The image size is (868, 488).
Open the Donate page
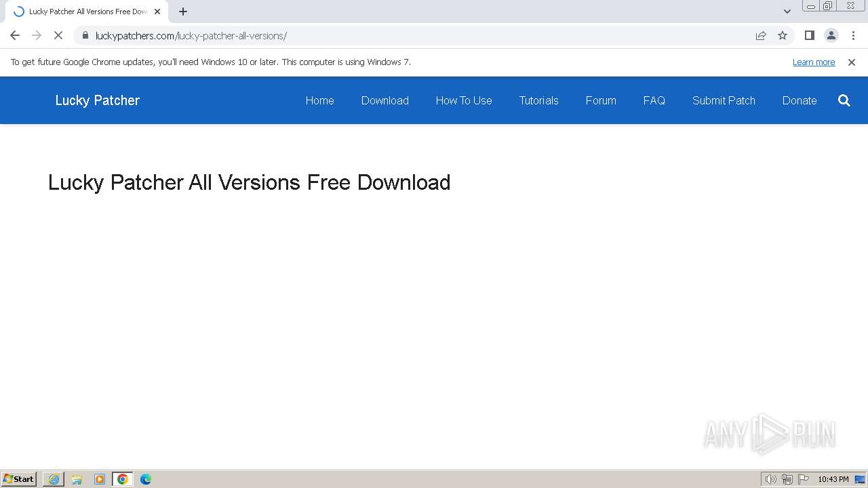(800, 100)
